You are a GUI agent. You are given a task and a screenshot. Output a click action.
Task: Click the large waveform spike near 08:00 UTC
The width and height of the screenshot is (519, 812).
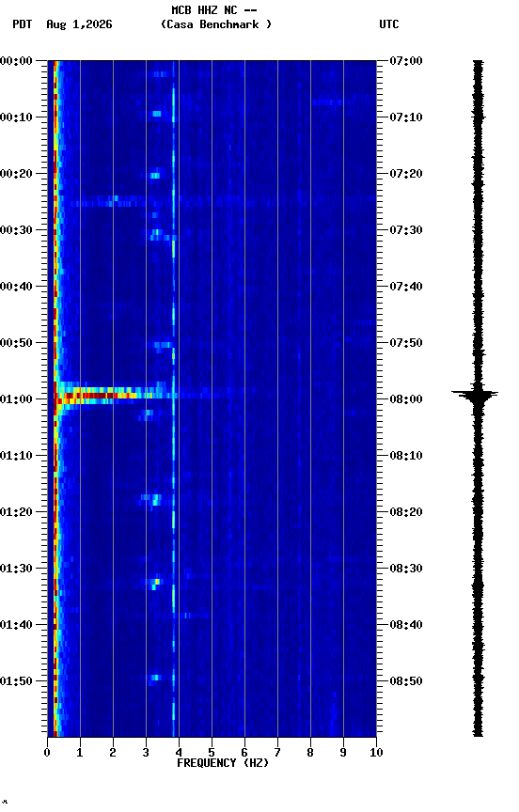click(475, 395)
